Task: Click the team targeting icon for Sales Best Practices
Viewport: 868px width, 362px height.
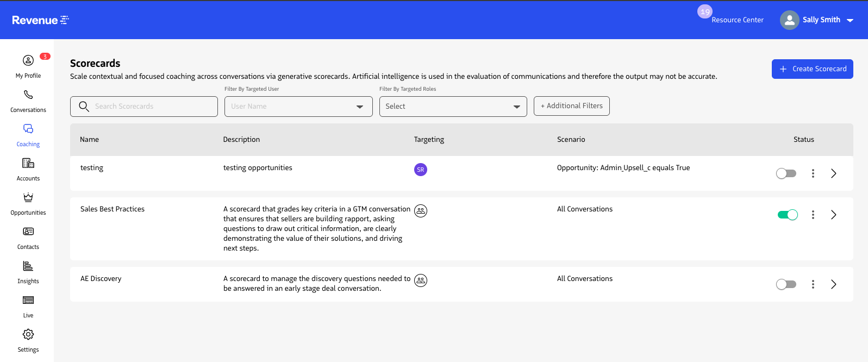Action: click(421, 211)
